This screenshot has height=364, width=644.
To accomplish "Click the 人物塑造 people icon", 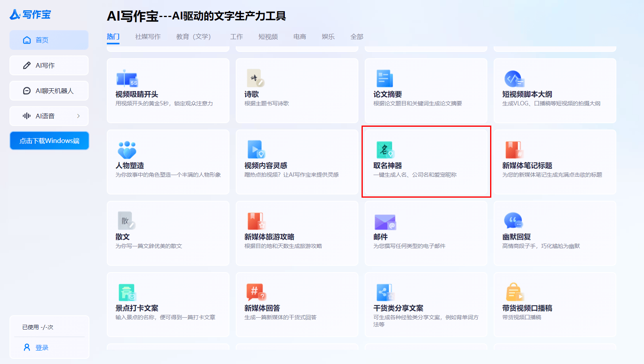I will (x=127, y=150).
